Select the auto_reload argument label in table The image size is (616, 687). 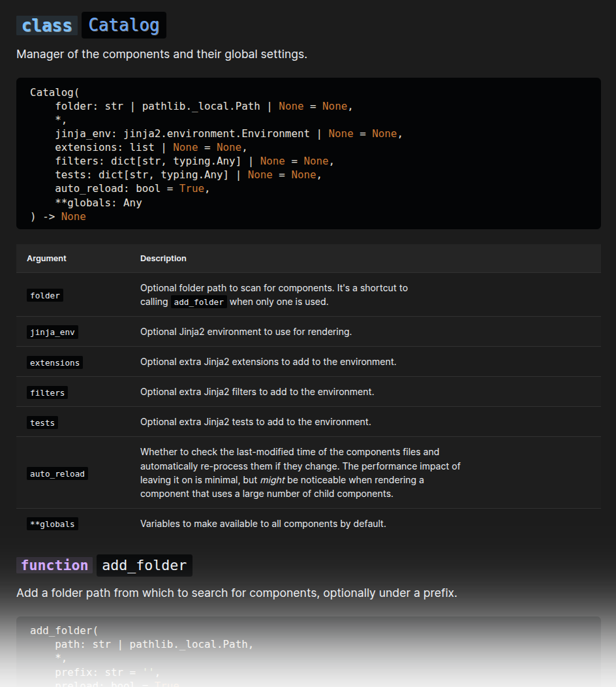click(57, 473)
